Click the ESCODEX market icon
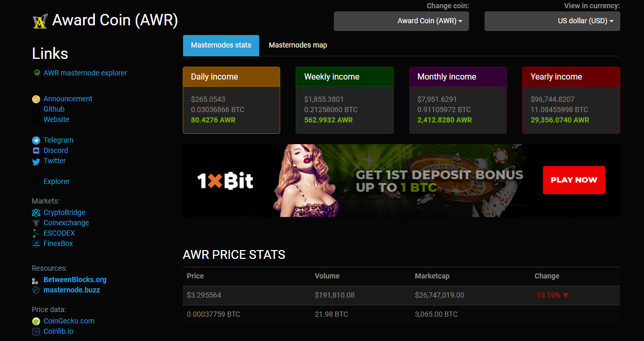The height and width of the screenshot is (341, 644). 36,234
